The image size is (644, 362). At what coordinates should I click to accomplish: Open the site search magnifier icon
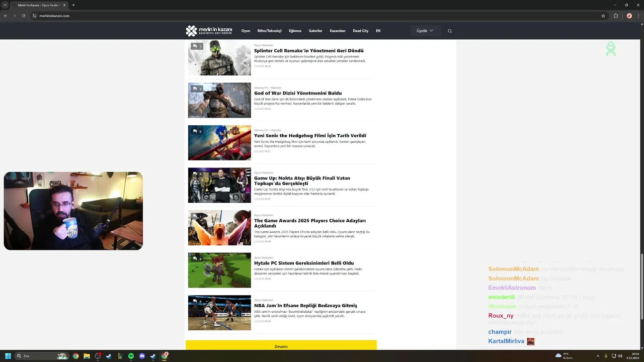pos(450,31)
